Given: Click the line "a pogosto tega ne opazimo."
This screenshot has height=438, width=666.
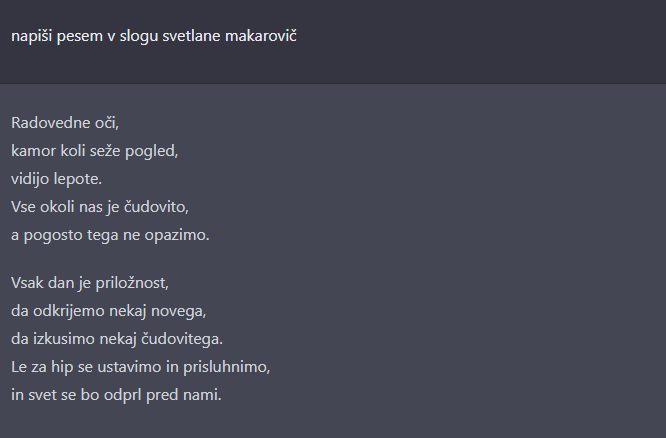Looking at the screenshot, I should pos(110,235).
